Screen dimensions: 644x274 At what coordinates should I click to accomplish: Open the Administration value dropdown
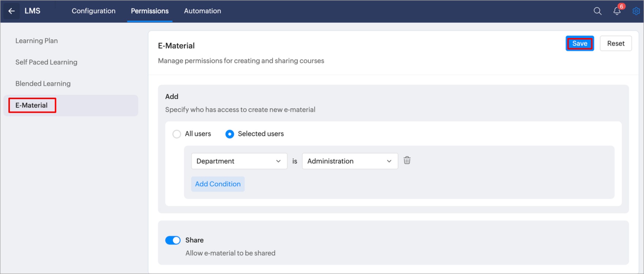click(349, 161)
